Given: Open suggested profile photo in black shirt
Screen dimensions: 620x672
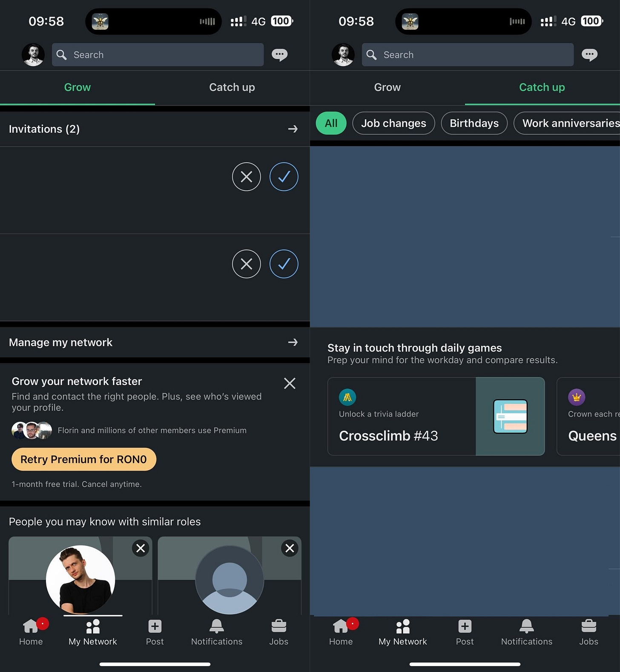Looking at the screenshot, I should coord(80,580).
